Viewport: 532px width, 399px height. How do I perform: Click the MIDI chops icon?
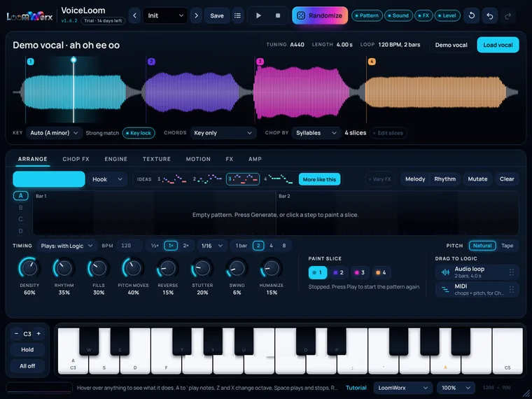445,290
